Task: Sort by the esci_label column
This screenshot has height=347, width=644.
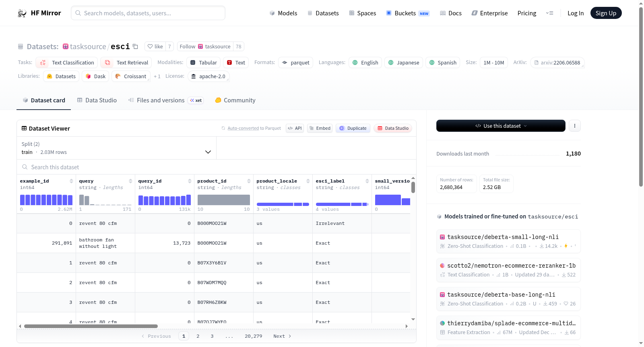Action: click(x=367, y=181)
